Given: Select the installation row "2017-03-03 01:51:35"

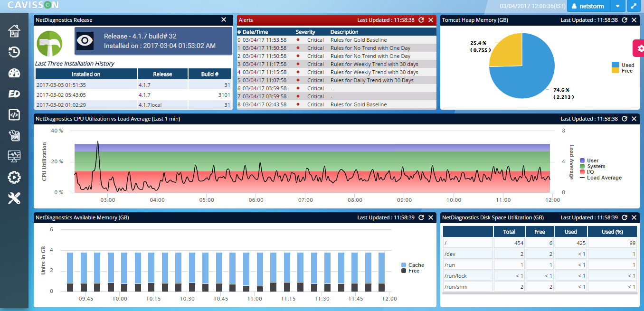Looking at the screenshot, I should tap(133, 85).
